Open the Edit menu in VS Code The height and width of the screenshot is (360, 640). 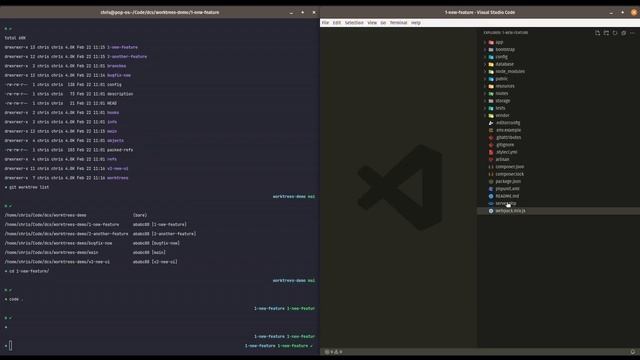coord(337,23)
